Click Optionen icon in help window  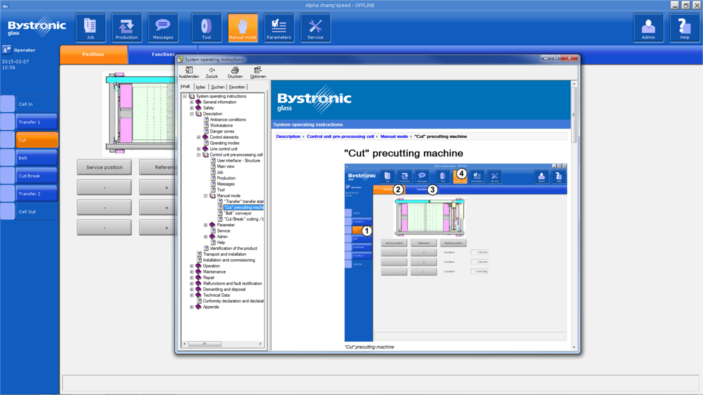click(258, 72)
